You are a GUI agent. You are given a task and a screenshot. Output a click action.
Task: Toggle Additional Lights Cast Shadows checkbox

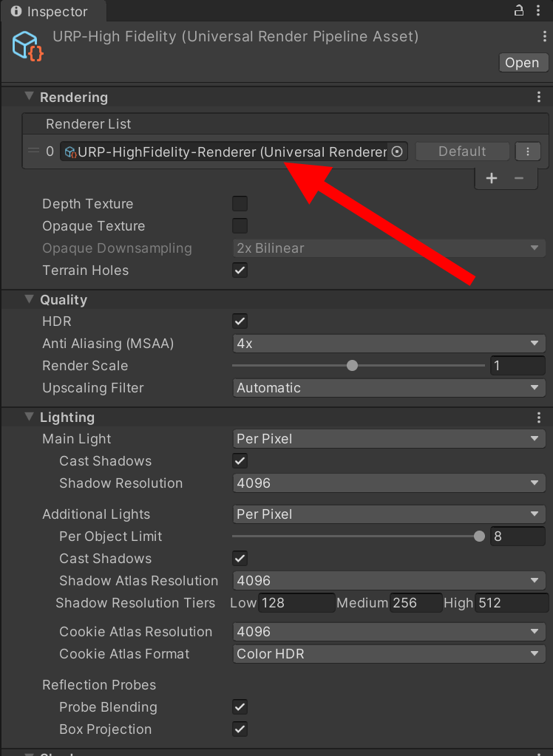(x=240, y=559)
